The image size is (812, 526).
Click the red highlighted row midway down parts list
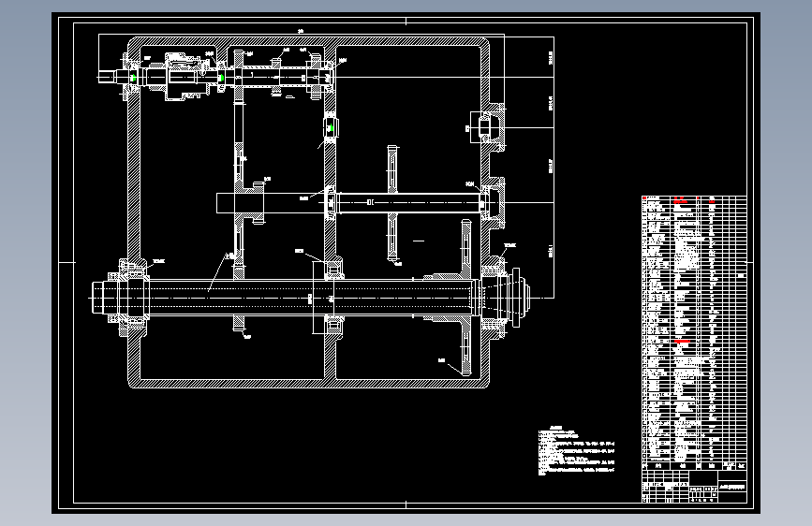(683, 342)
